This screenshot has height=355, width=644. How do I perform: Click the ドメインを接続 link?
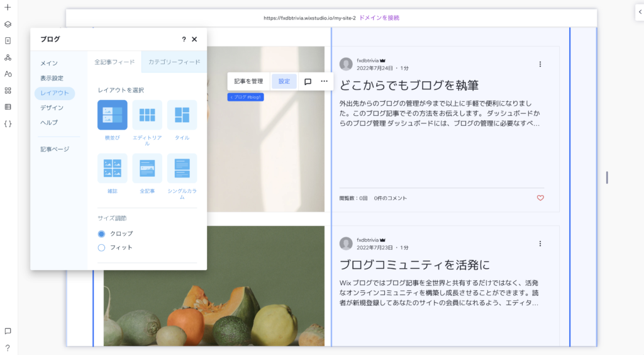[x=379, y=18]
